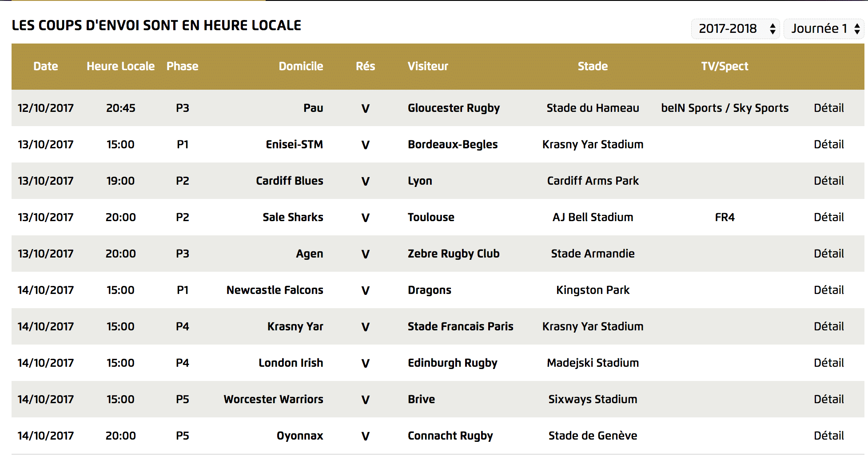Open Détail for Newcastle Falcons v Dragons
The image size is (868, 476).
tap(828, 290)
